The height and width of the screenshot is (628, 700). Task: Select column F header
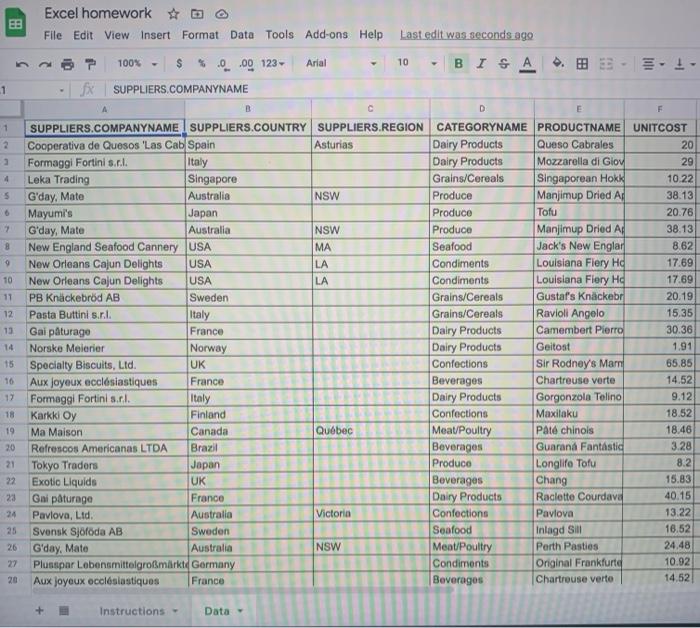click(660, 109)
